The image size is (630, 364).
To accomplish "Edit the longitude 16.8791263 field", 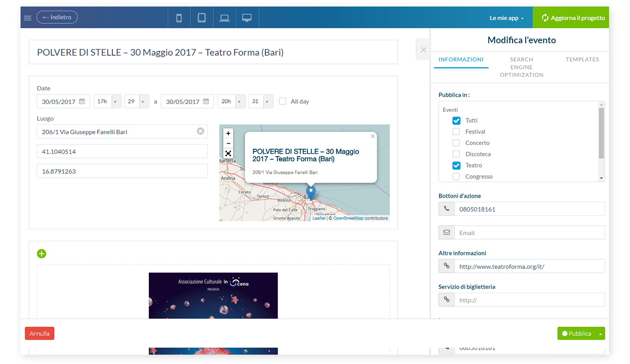I will click(122, 171).
